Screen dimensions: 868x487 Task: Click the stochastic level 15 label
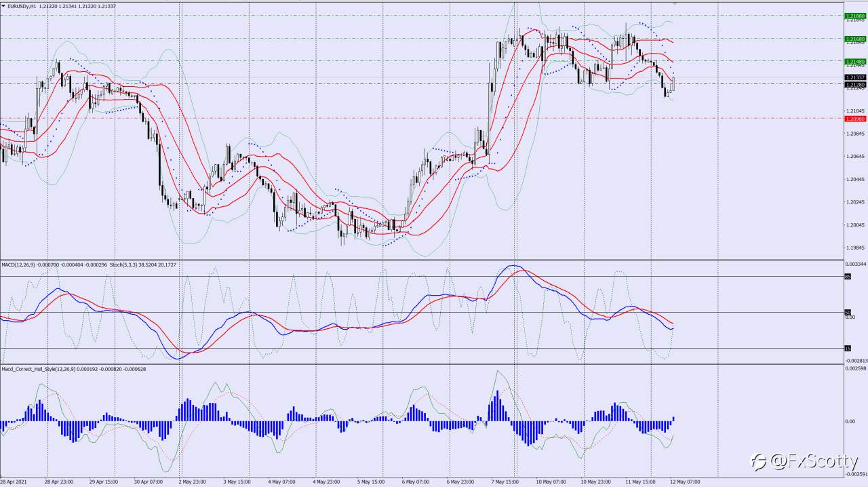coord(848,348)
